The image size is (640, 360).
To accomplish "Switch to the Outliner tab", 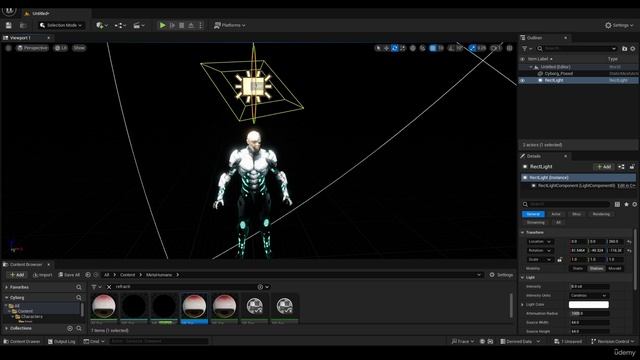I will 534,38.
